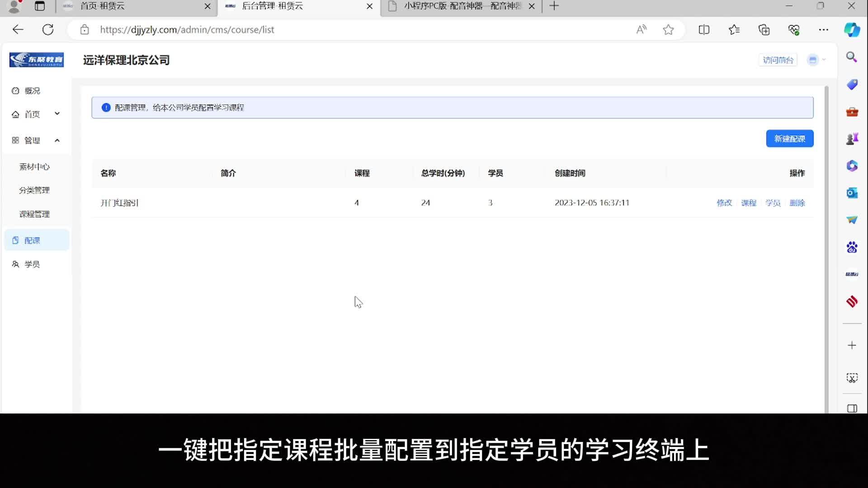Click 删除 link in the table row

pos(797,203)
